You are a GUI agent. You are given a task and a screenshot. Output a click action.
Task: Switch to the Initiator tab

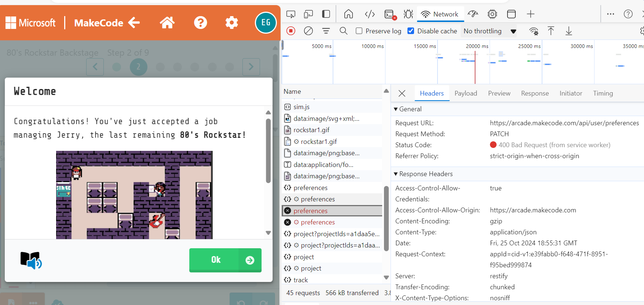(571, 93)
